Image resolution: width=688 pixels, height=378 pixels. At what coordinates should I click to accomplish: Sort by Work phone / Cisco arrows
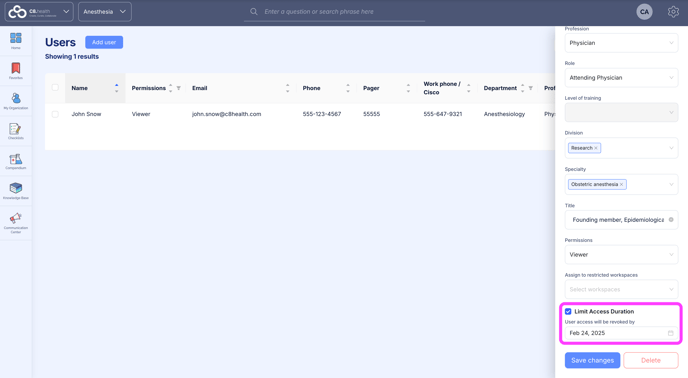469,88
